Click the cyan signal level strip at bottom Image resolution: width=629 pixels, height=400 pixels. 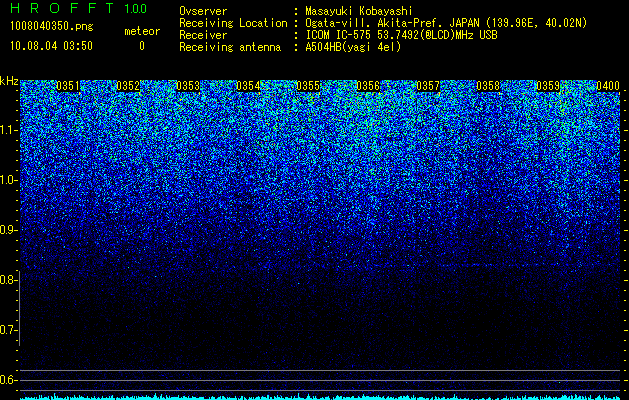pos(320,397)
